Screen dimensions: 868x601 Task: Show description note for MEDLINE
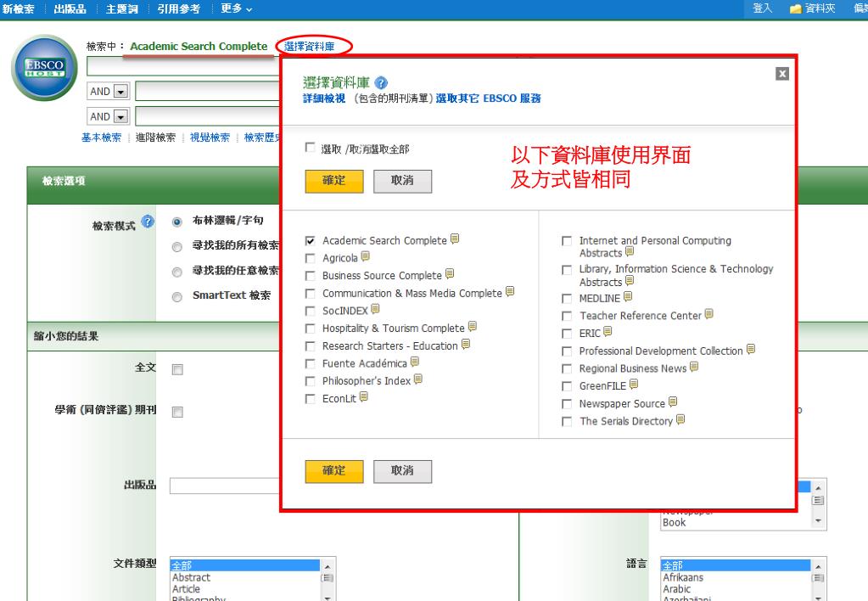click(x=628, y=297)
